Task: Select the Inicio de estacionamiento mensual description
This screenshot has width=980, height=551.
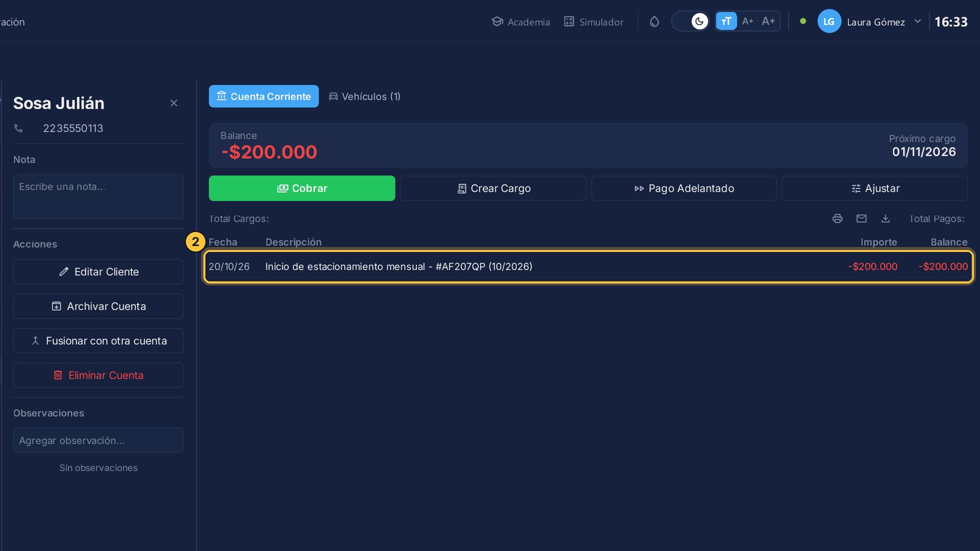Action: coord(399,267)
